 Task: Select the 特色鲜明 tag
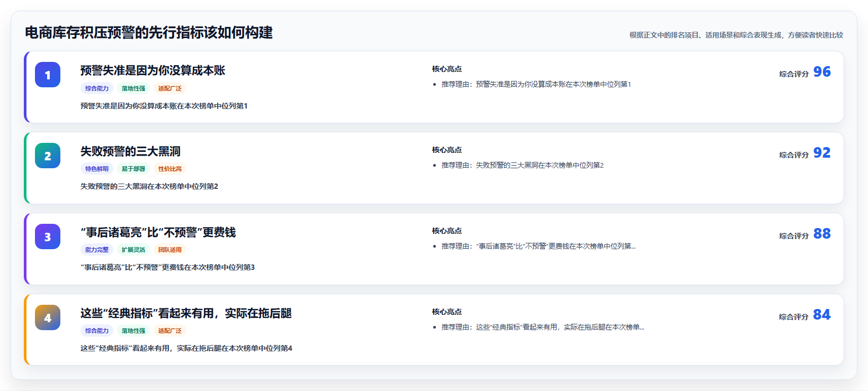point(97,169)
